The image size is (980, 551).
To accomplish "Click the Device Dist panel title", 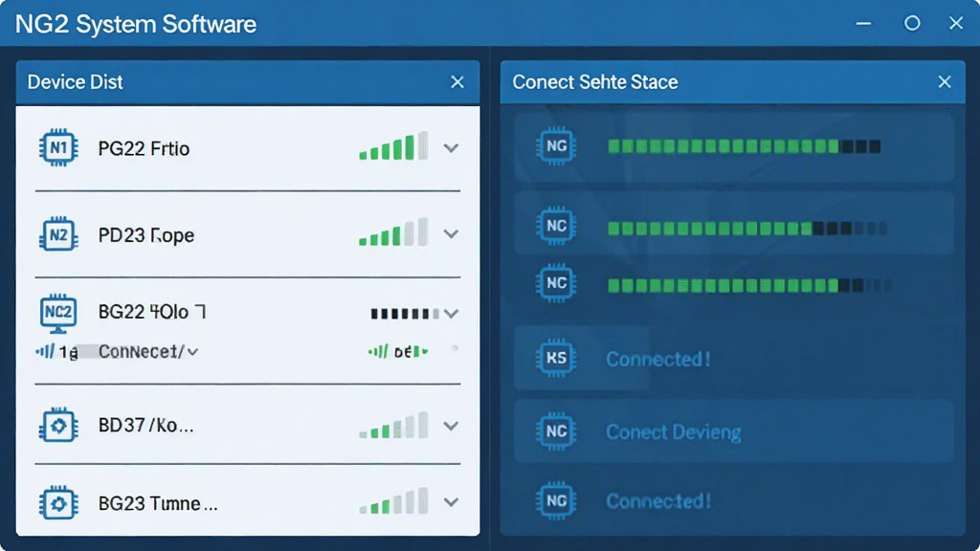I will click(x=75, y=82).
